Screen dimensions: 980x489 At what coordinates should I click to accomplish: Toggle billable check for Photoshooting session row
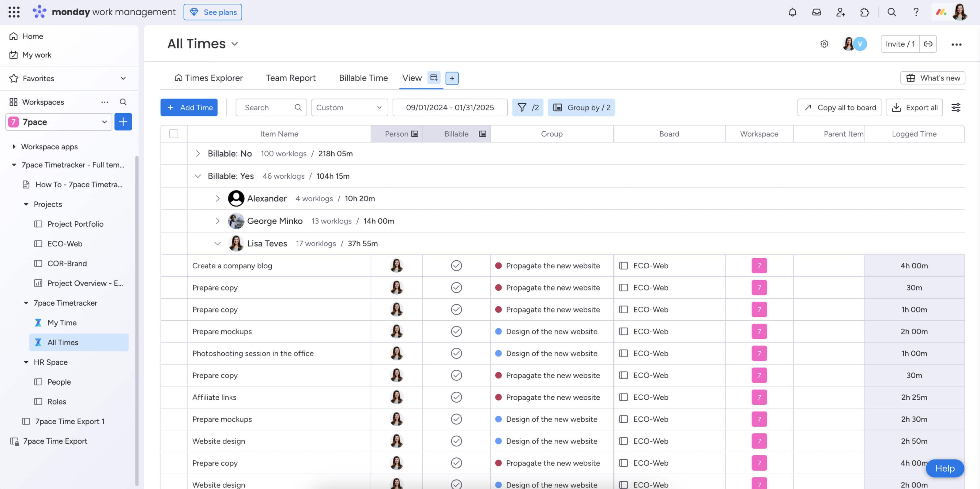pos(456,353)
